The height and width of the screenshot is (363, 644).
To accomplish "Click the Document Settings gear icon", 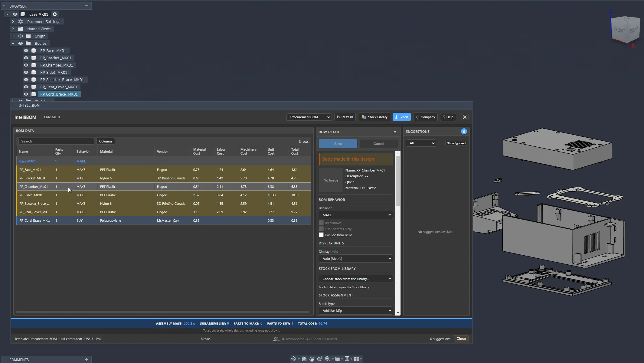I will 21,21.
